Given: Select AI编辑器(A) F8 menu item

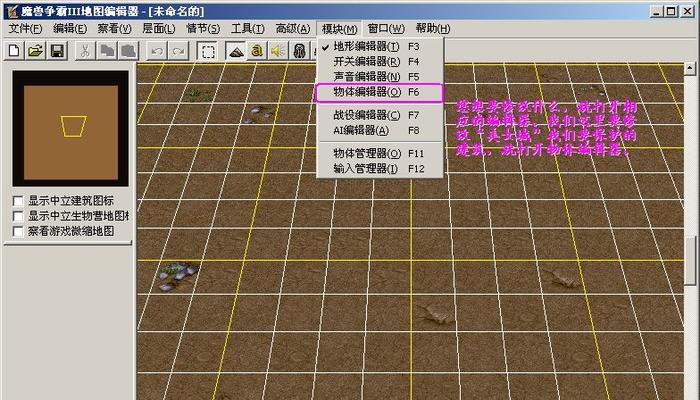Looking at the screenshot, I should (380, 130).
